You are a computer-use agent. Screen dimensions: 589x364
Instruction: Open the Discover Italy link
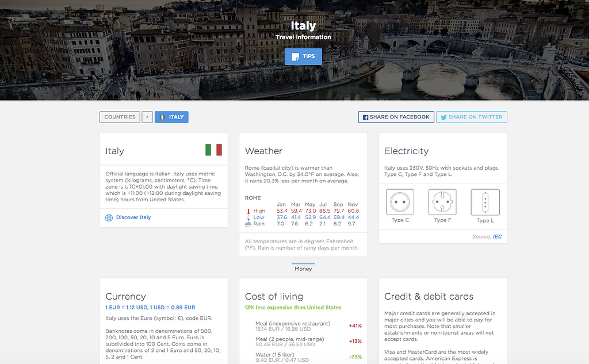coord(133,217)
